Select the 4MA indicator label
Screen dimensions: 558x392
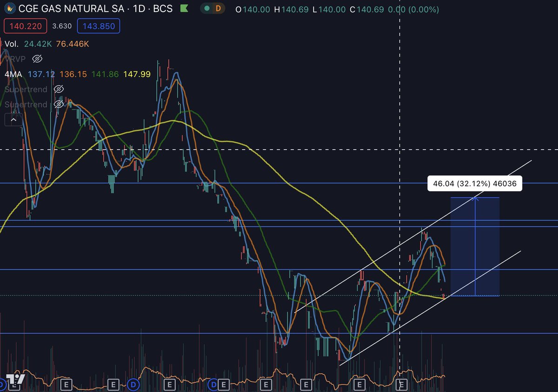pyautogui.click(x=13, y=74)
